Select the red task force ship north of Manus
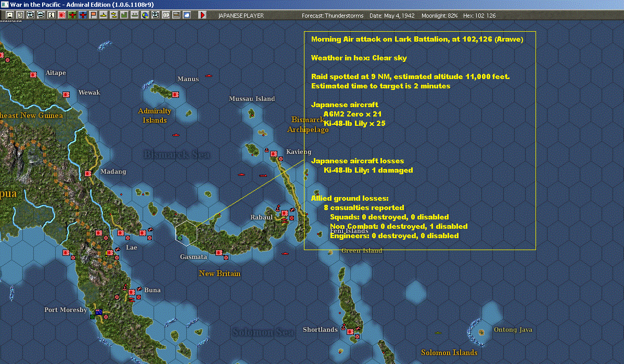This screenshot has width=624, height=364. (x=209, y=75)
